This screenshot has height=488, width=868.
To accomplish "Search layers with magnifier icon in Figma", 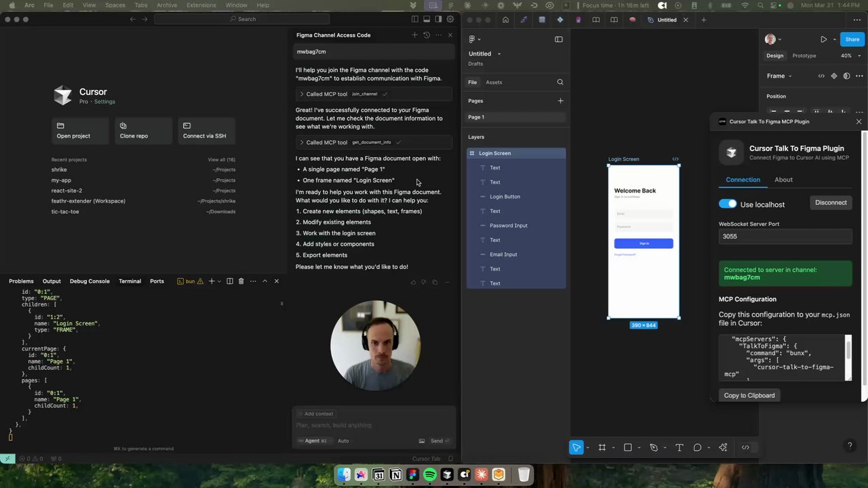I will pos(560,82).
